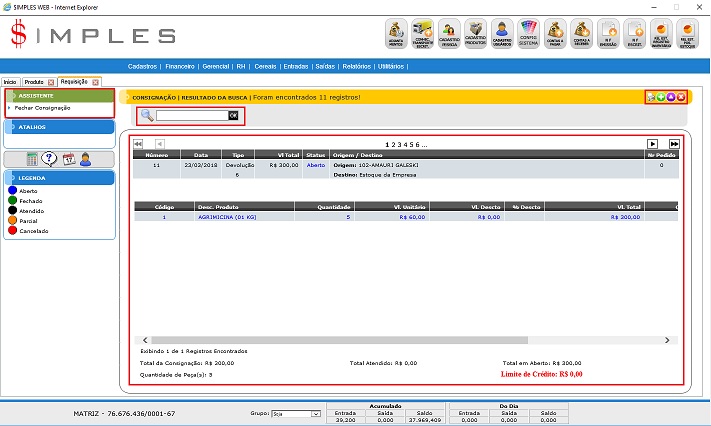
Task: Go to next page of results
Action: click(652, 144)
